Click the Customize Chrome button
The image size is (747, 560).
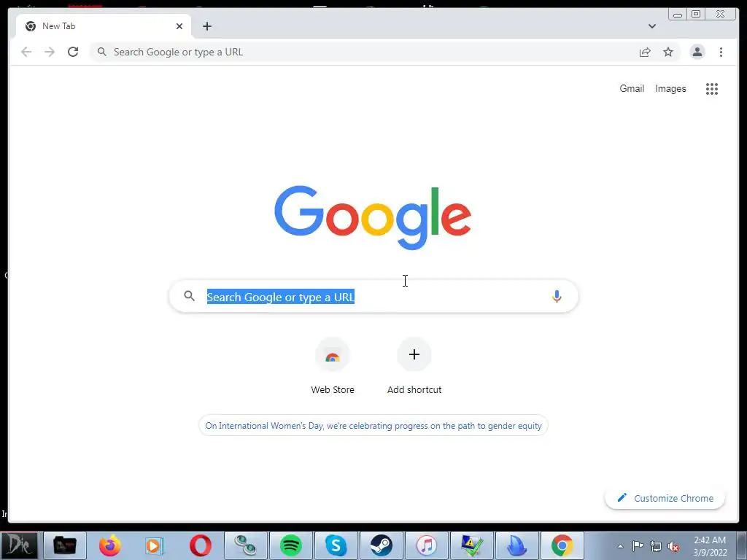pyautogui.click(x=665, y=498)
